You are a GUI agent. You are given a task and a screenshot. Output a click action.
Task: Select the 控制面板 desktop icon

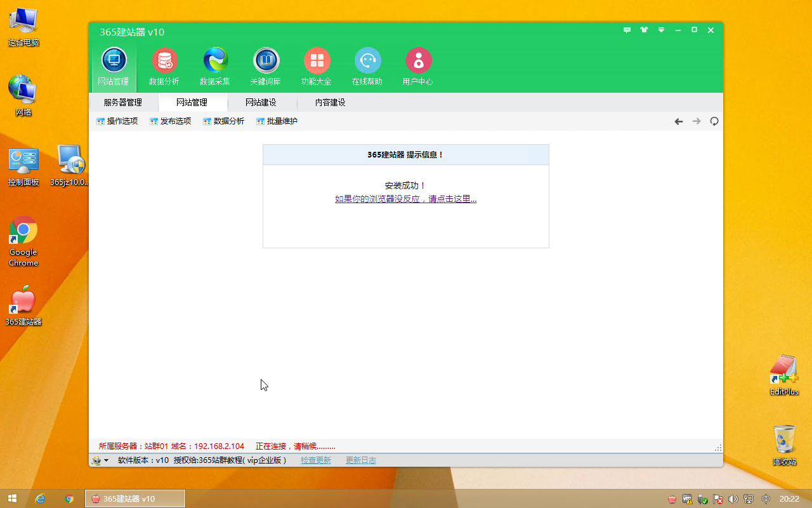pyautogui.click(x=23, y=167)
